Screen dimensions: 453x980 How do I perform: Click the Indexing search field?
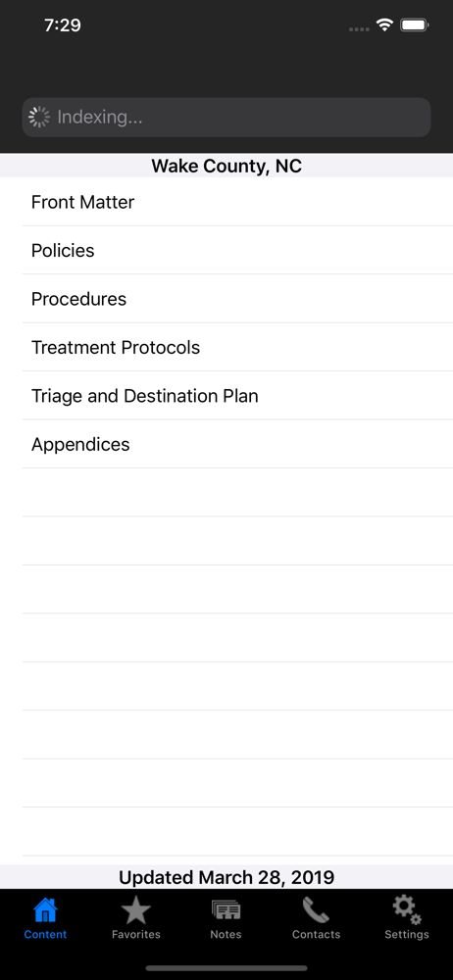coord(226,117)
